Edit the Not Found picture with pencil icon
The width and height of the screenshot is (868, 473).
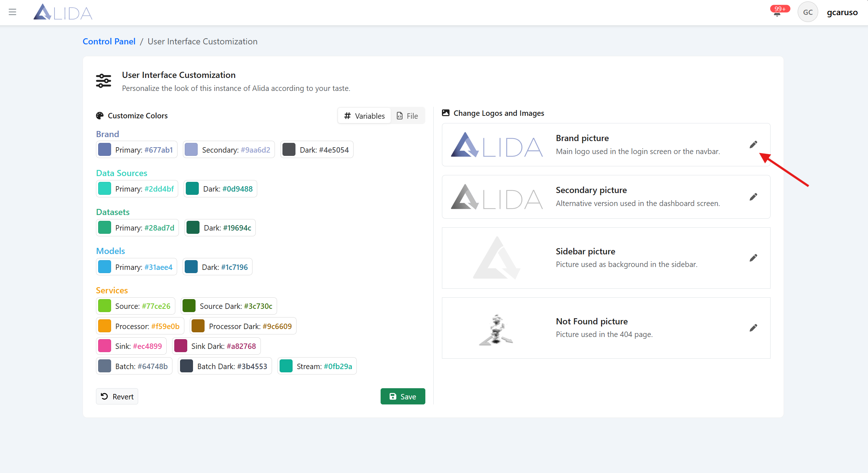click(x=753, y=328)
